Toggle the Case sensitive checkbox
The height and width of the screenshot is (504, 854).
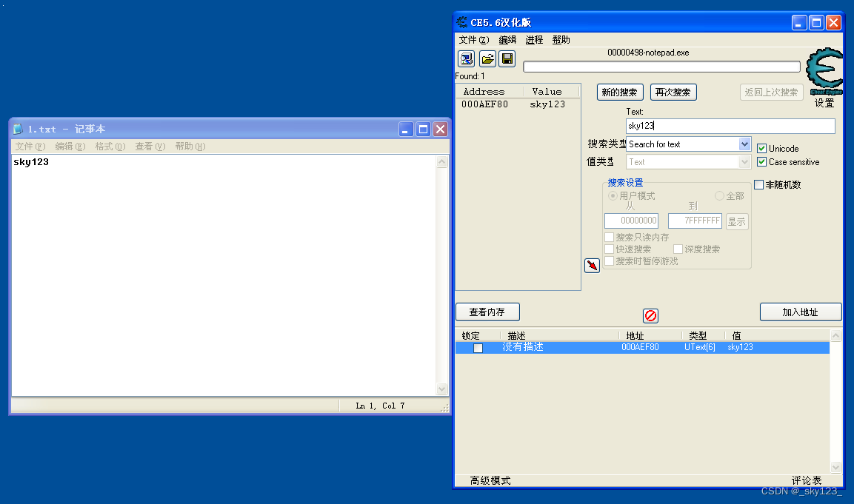pos(762,162)
